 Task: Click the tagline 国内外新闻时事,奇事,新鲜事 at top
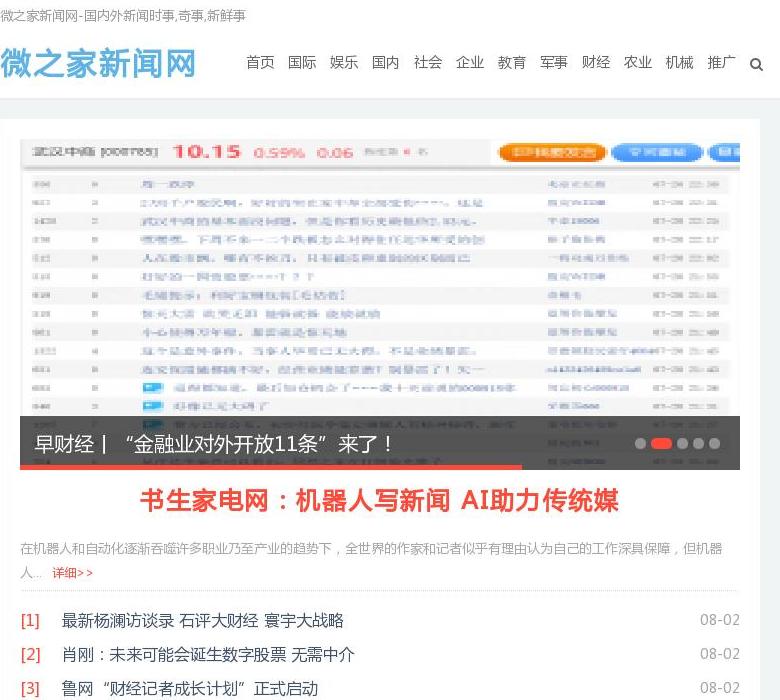pyautogui.click(x=165, y=16)
